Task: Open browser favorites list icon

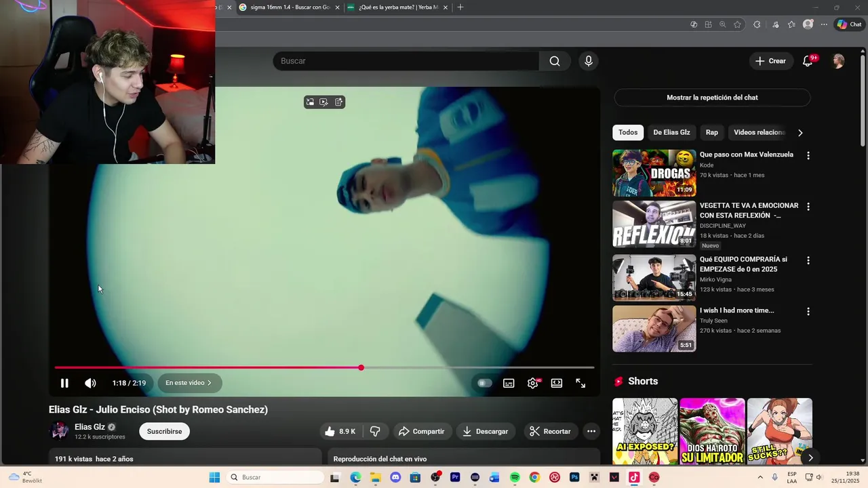Action: click(791, 24)
